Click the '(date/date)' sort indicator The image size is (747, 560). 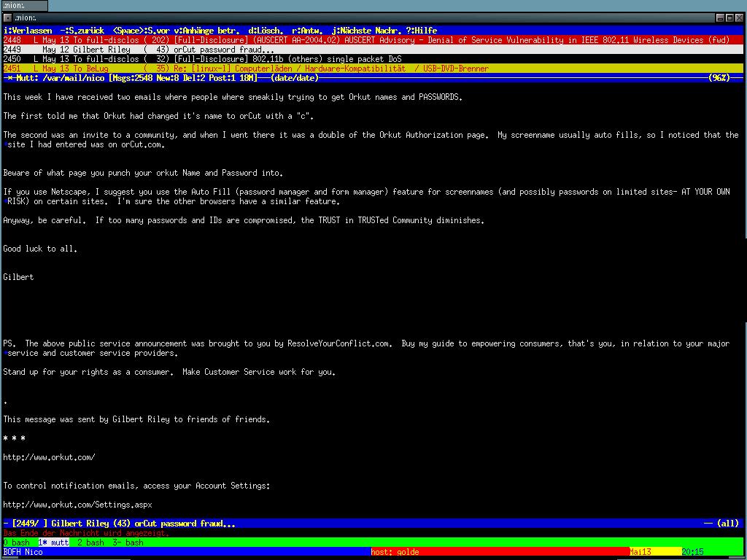pyautogui.click(x=295, y=78)
